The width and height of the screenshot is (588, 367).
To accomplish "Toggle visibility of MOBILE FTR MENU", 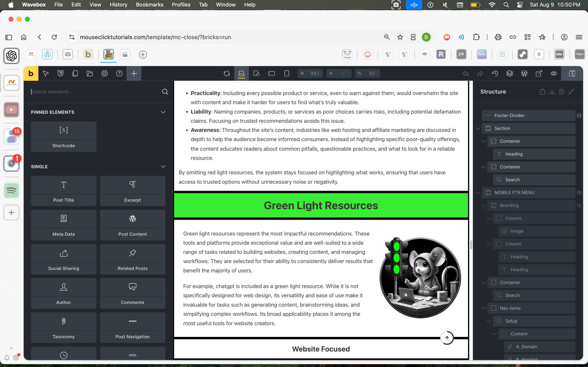I will 579,193.
